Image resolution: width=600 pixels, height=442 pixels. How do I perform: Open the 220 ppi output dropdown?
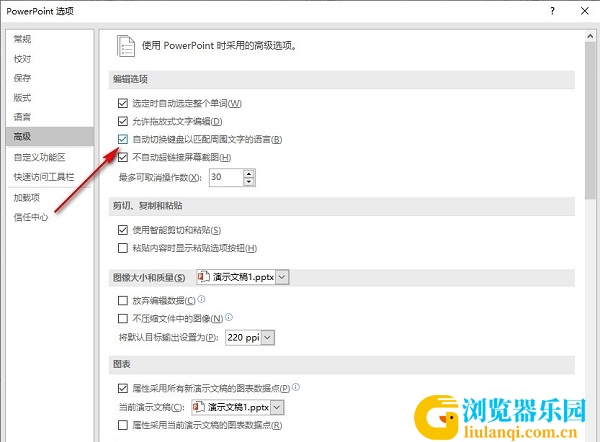267,338
